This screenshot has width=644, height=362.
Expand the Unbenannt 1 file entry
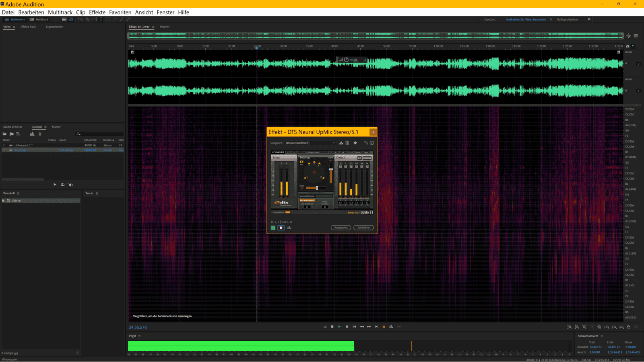4,145
